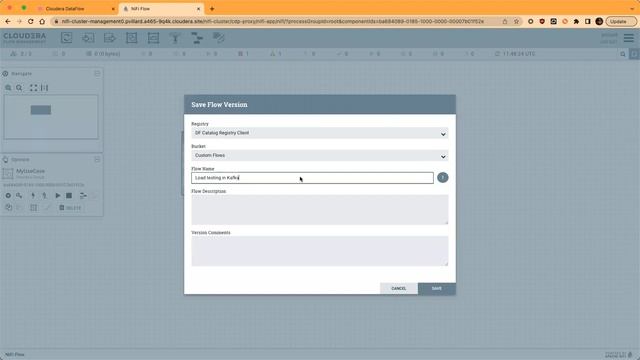Select the Output Port toolbar icon

point(110,38)
